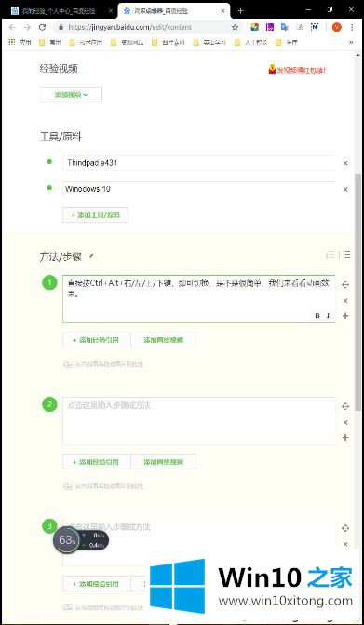Click into the step 3 text box
This screenshot has height=625, width=364.
point(198,542)
